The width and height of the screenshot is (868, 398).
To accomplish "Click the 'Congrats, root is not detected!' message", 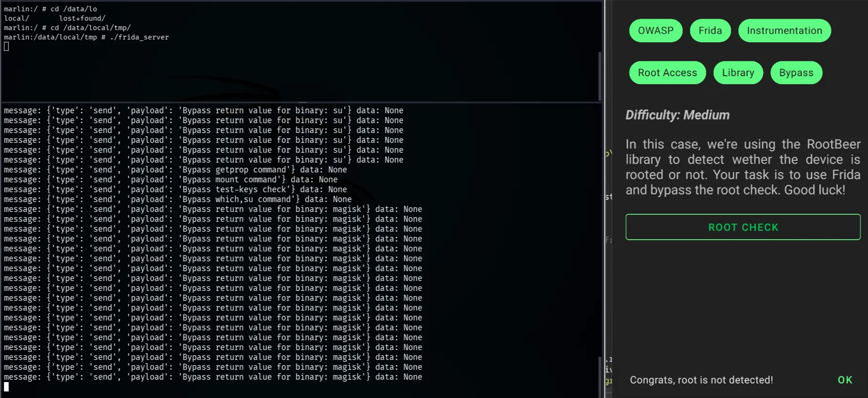I will point(701,380).
